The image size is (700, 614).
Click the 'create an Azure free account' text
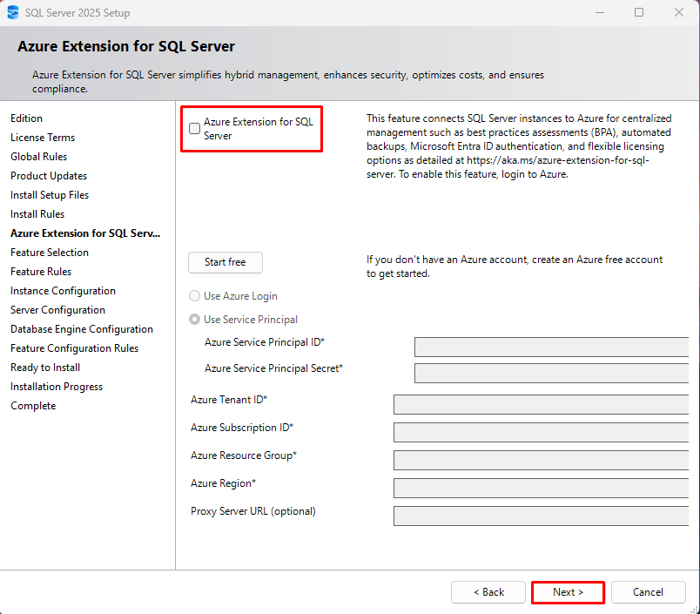[x=597, y=260]
